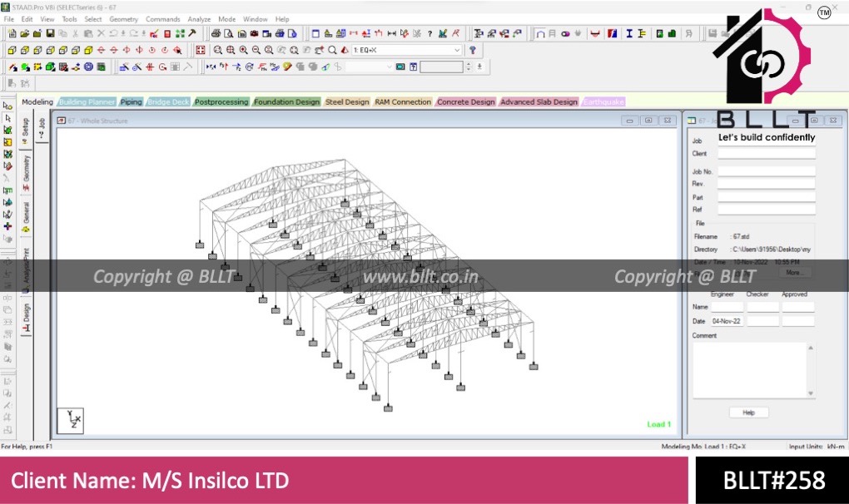The height and width of the screenshot is (504, 849).
Task: Click the 3D rendering green box icon
Action: (50, 67)
